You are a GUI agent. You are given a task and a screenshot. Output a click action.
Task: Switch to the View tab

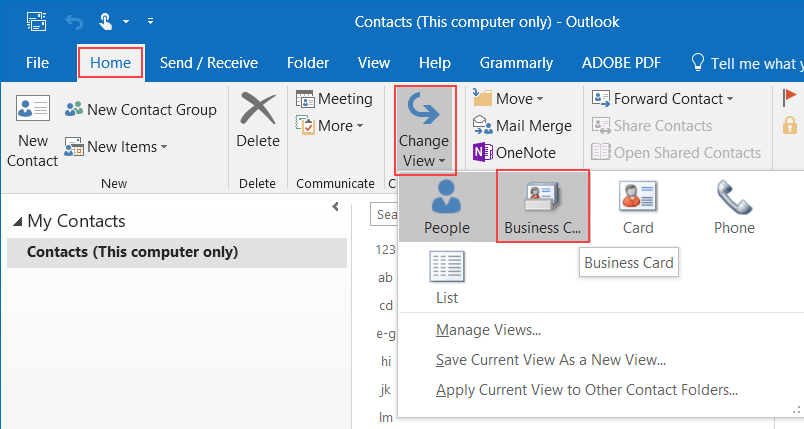tap(374, 63)
